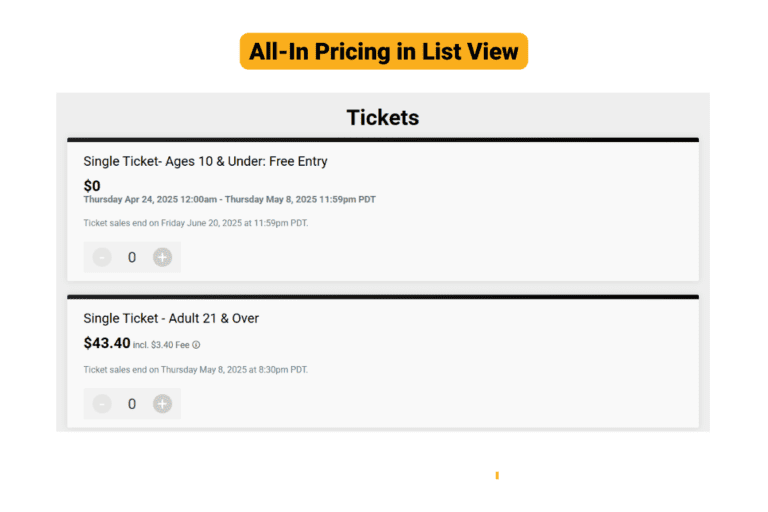Click the incl. $3.40 Fee text
Image resolution: width=768 pixels, height=512 pixels.
pos(161,345)
